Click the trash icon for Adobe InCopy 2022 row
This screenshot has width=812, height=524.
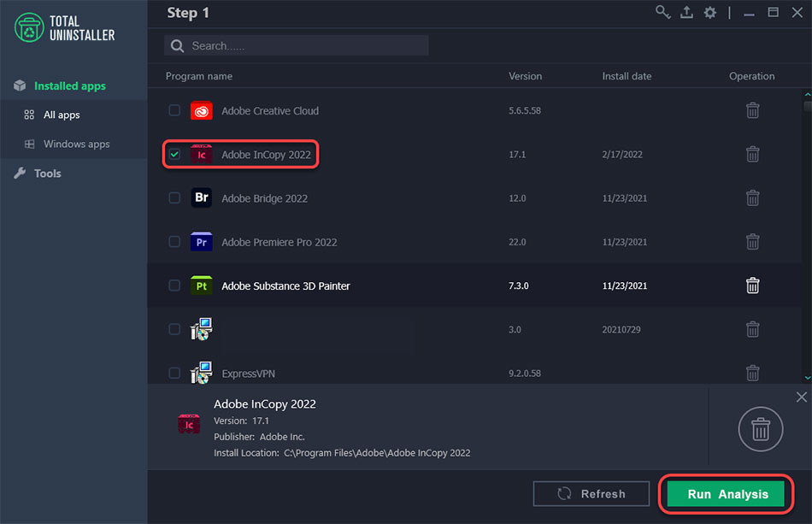pyautogui.click(x=752, y=155)
